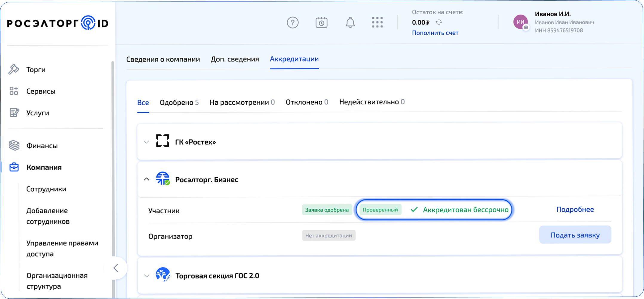
Task: Click the Компания briefcase icon
Action: [14, 167]
